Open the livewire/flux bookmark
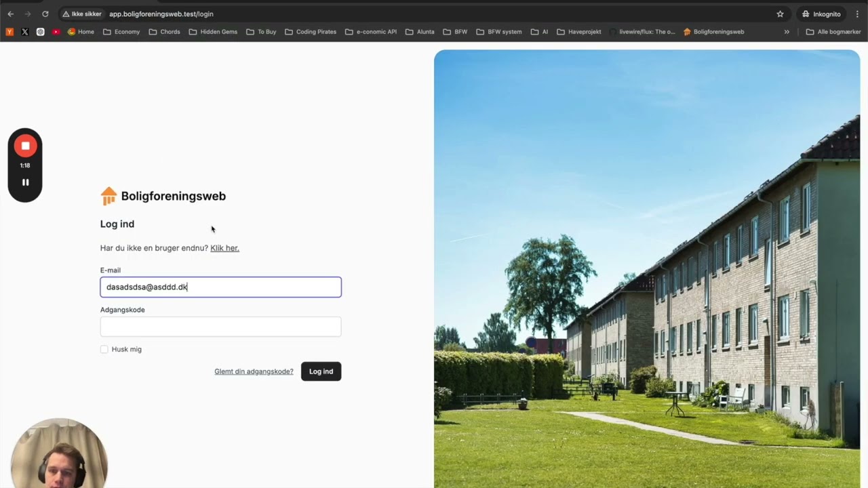The width and height of the screenshot is (868, 488). pyautogui.click(x=642, y=32)
